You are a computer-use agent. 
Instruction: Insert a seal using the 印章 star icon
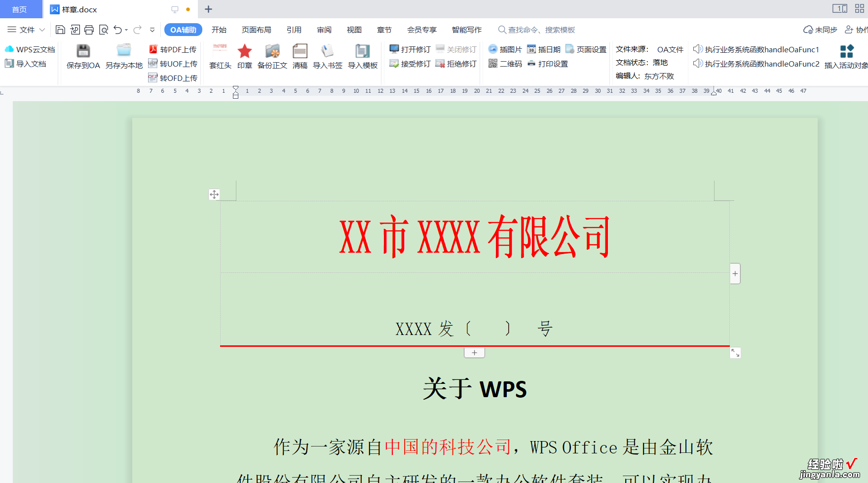click(245, 51)
